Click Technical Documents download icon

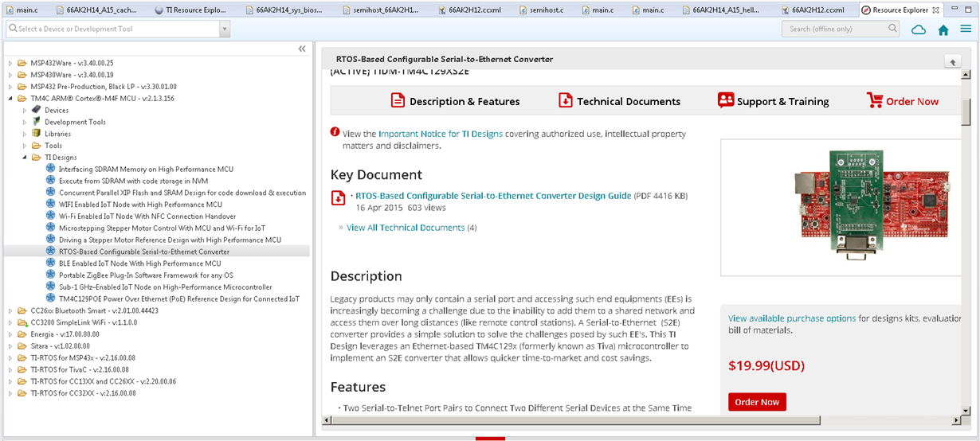click(565, 100)
